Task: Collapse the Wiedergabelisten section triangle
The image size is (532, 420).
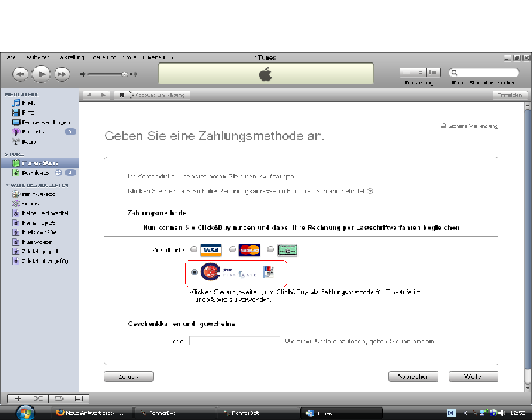Action: pyautogui.click(x=7, y=185)
